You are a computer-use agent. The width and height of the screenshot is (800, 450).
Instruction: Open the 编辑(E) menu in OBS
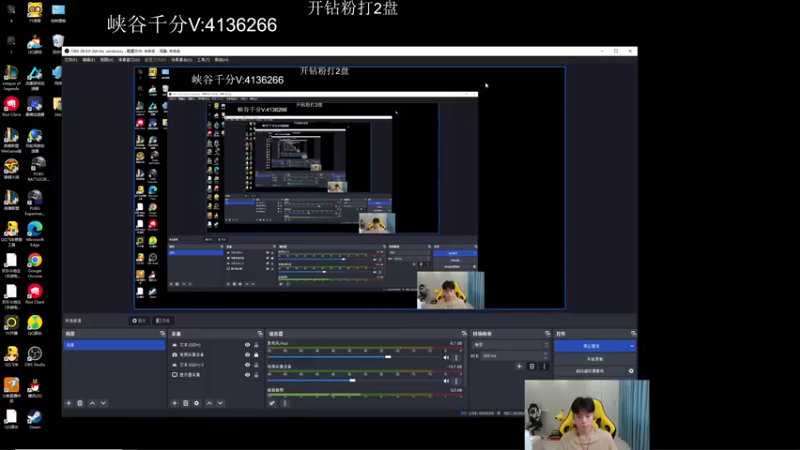coord(89,60)
